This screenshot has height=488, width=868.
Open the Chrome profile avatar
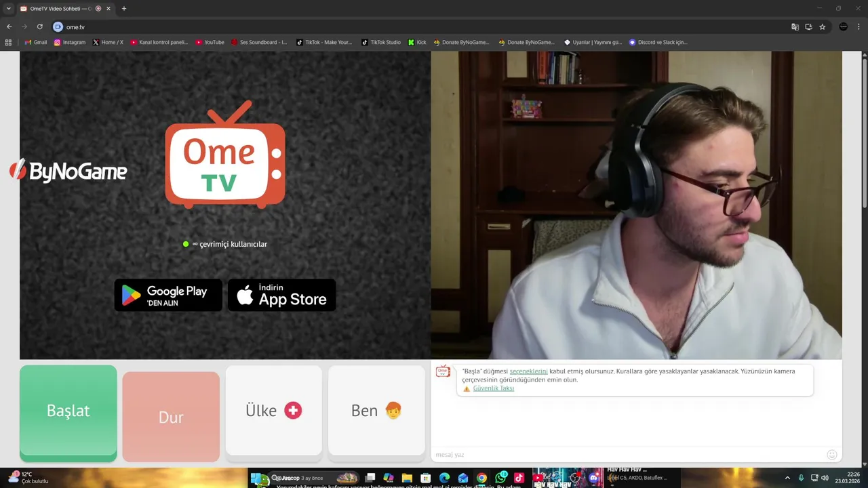[x=843, y=27]
